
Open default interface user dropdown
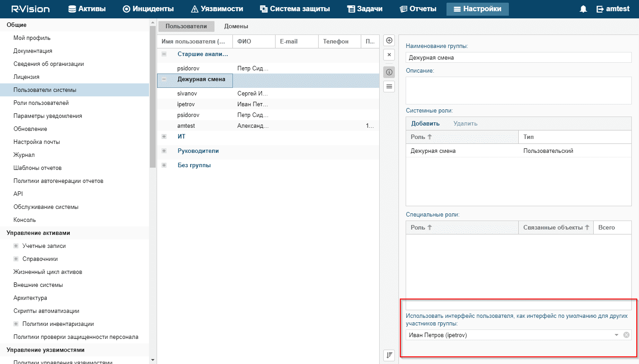point(617,335)
